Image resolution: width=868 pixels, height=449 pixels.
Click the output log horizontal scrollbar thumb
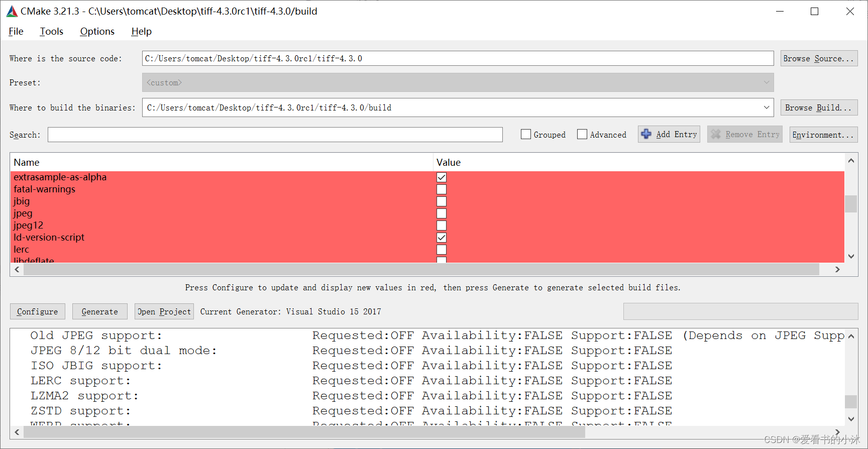click(304, 432)
